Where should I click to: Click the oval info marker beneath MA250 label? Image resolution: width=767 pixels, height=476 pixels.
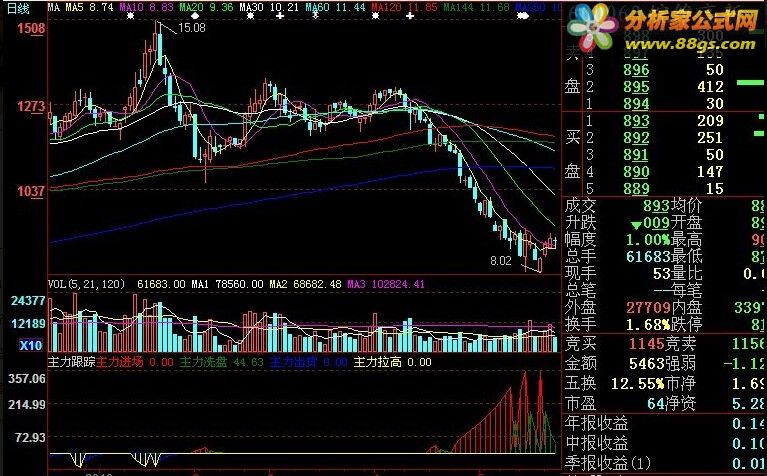click(523, 16)
